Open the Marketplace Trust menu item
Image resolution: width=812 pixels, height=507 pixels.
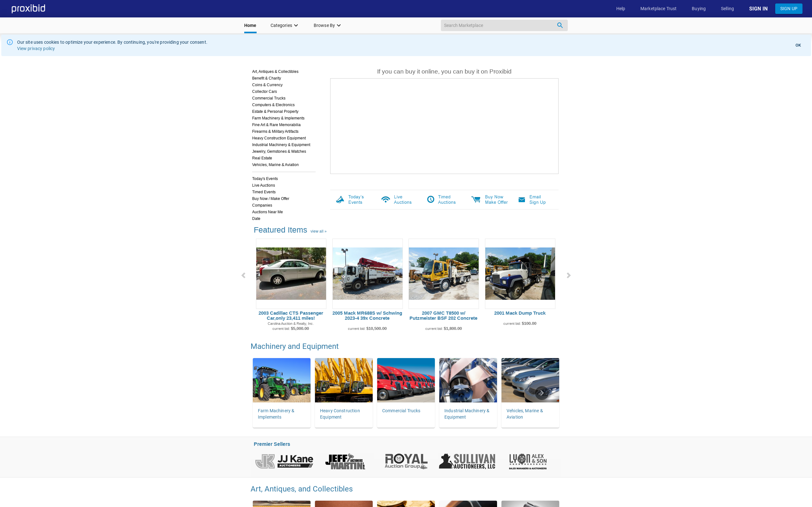tap(658, 9)
